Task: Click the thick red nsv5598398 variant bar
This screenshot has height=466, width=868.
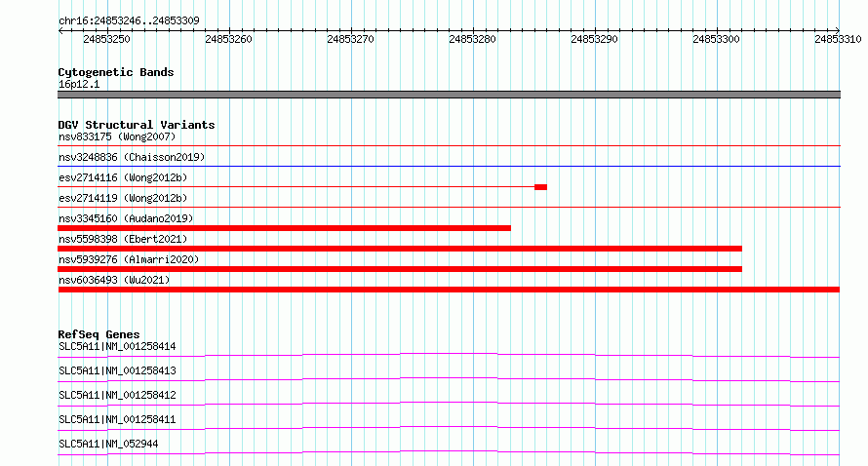Action: 400,249
